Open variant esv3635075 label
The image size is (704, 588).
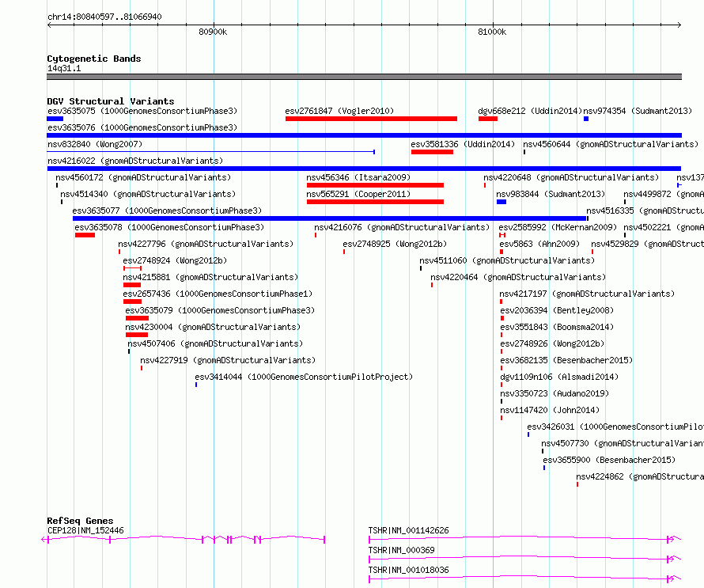tap(142, 111)
